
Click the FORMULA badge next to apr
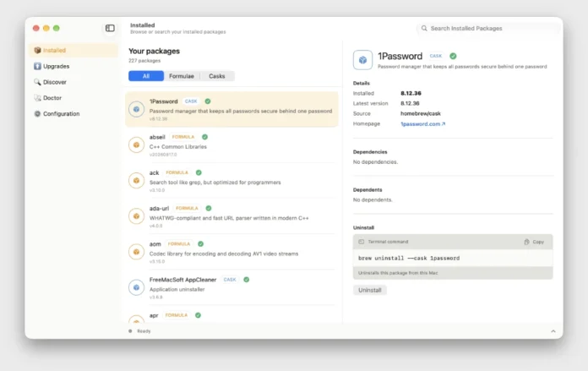coord(177,315)
